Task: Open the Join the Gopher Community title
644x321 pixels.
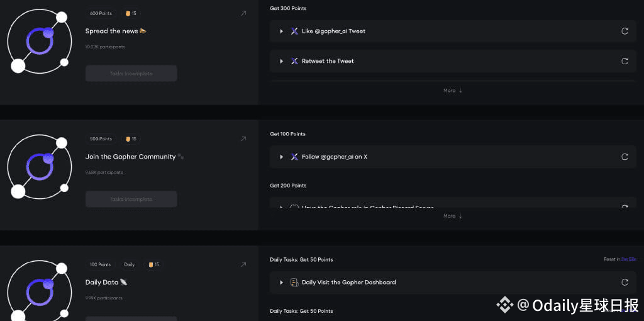Action: [x=130, y=157]
